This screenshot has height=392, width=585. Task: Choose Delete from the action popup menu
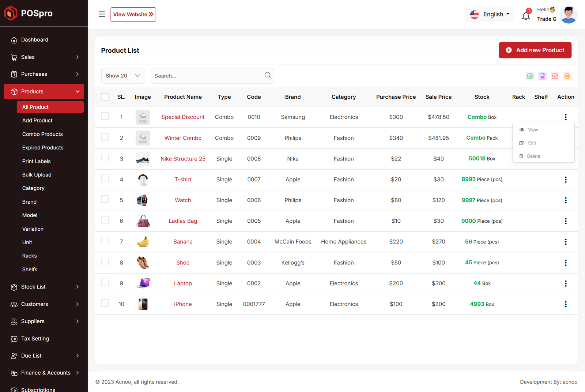pyautogui.click(x=533, y=156)
